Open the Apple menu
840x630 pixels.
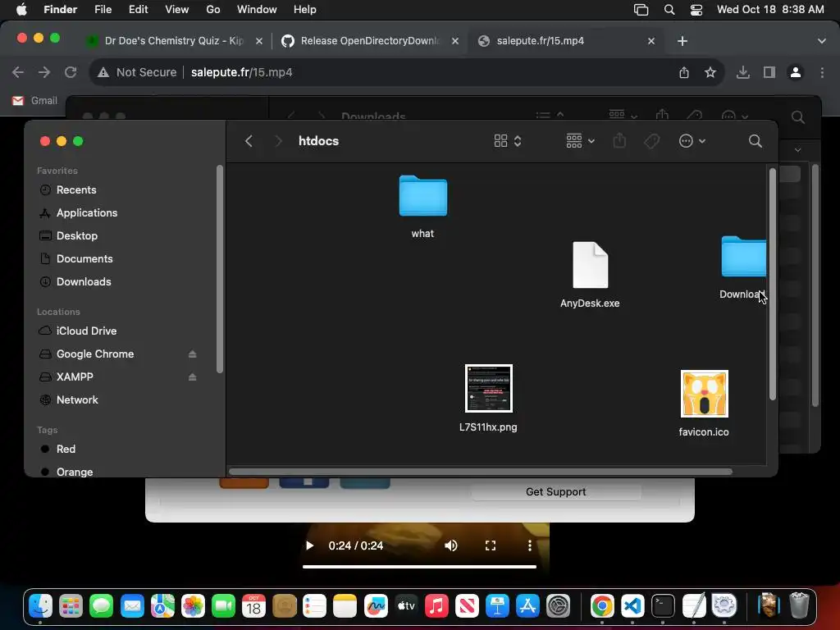21,10
